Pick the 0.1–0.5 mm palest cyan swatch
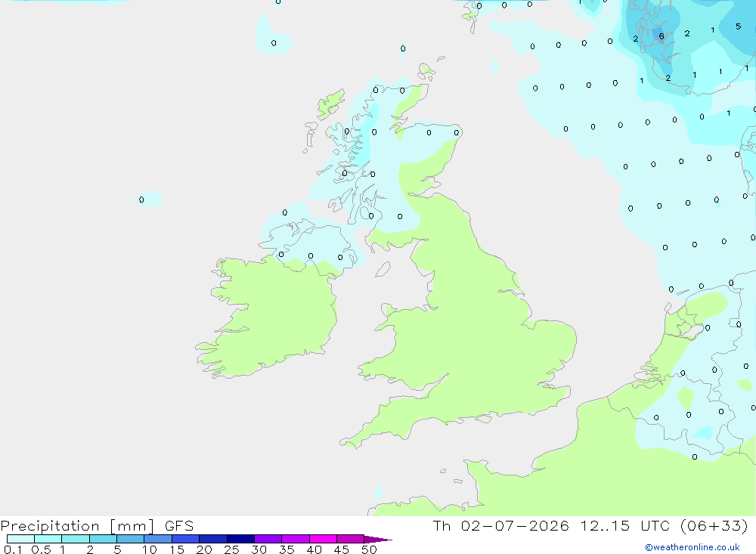756x554 pixels. coord(20,539)
